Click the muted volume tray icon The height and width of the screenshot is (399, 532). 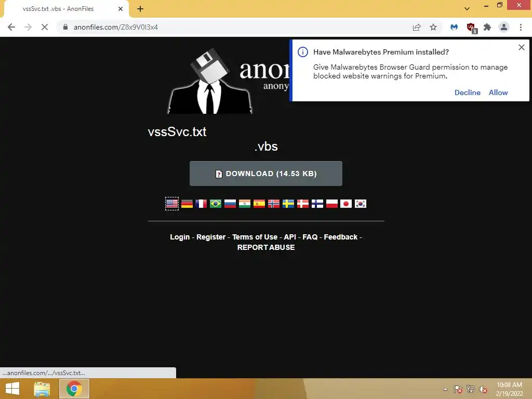[x=483, y=389]
